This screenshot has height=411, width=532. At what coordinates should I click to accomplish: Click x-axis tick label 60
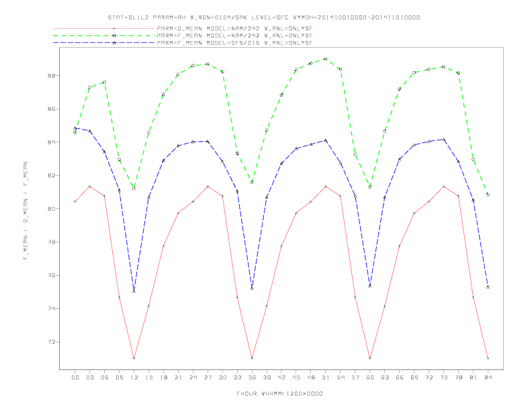point(370,377)
